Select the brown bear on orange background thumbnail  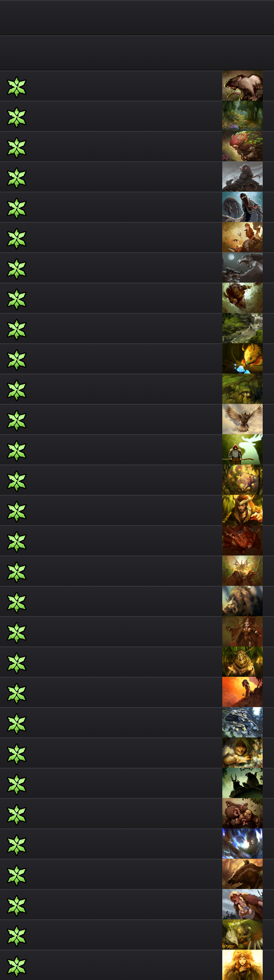pos(242,874)
